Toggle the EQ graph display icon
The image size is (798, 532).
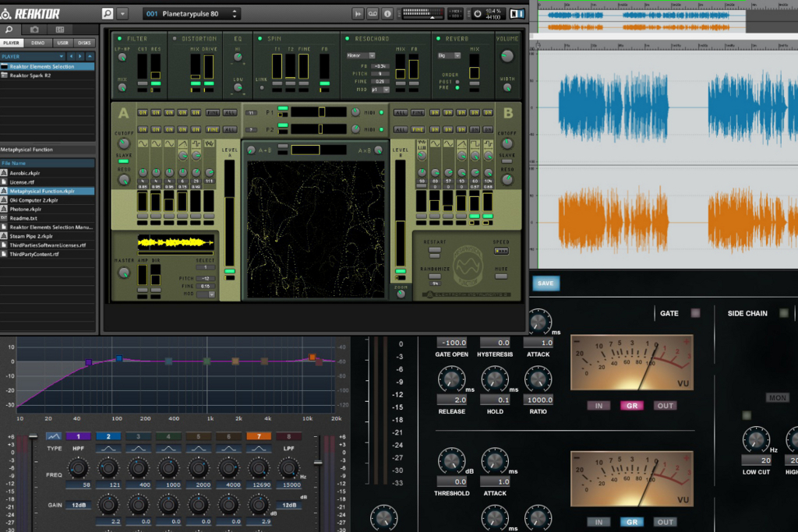(x=54, y=436)
